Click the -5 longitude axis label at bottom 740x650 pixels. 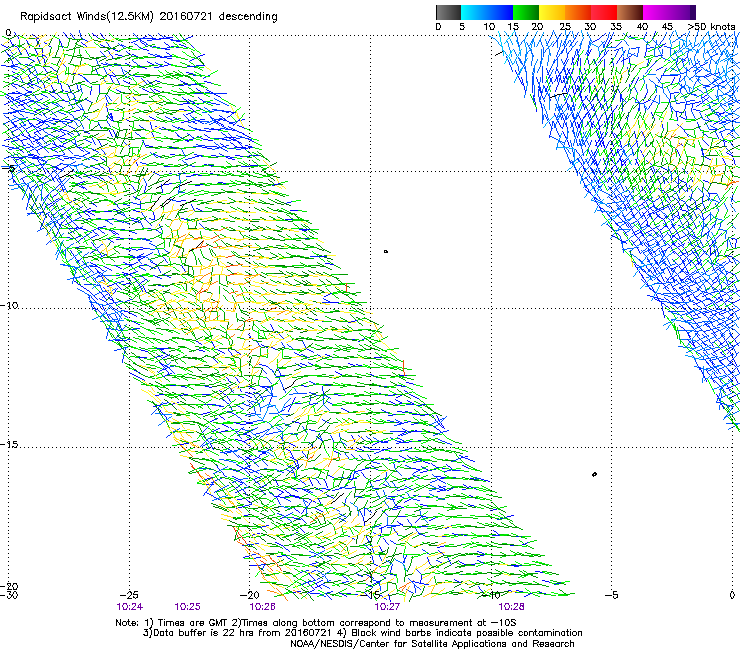[x=611, y=595]
